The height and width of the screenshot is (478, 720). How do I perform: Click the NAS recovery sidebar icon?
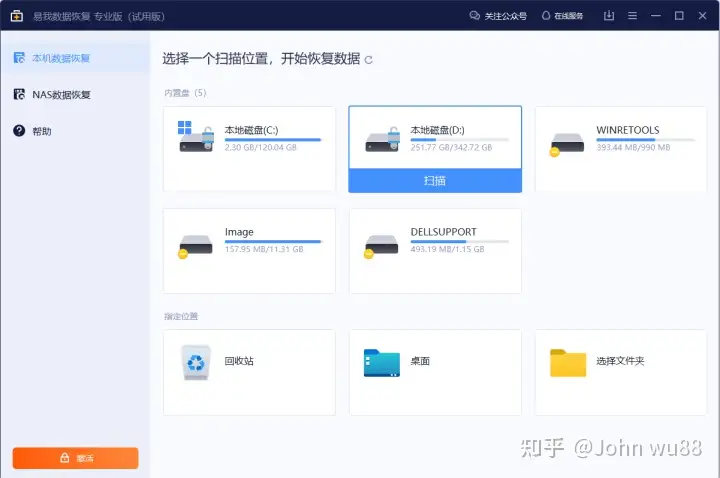19,95
